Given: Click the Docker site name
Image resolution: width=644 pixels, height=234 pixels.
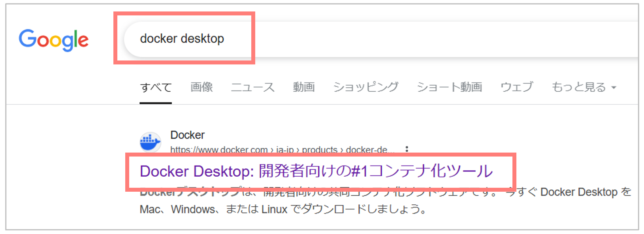Looking at the screenshot, I should [x=188, y=135].
